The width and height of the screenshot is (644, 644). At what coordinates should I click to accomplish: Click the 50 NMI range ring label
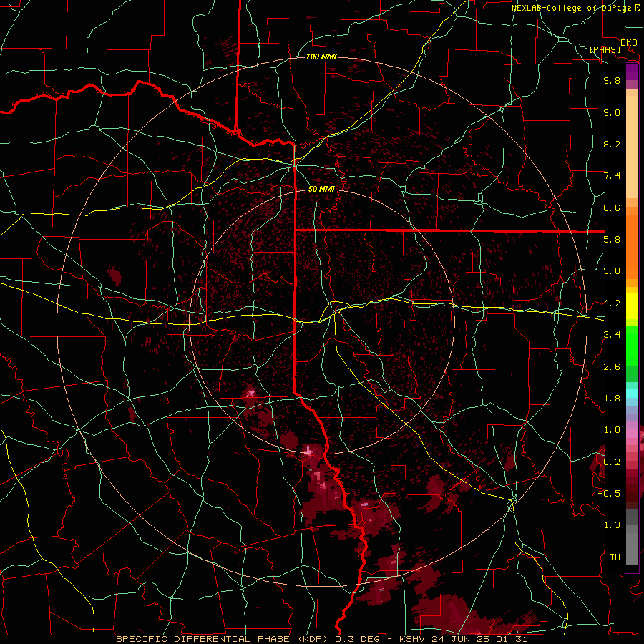click(x=321, y=190)
